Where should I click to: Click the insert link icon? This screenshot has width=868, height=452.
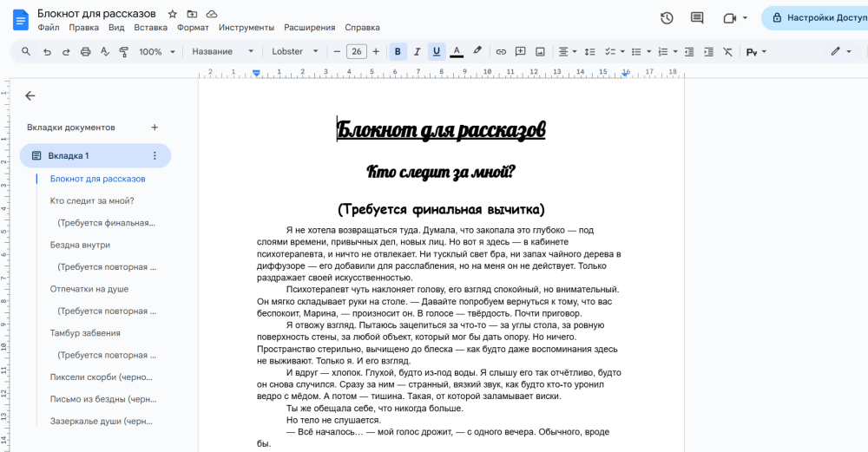coord(501,52)
